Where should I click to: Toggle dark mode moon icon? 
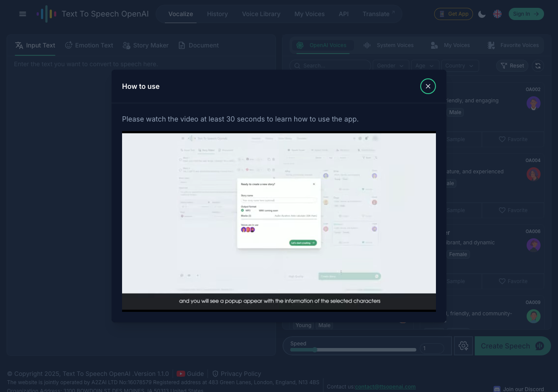tap(482, 14)
